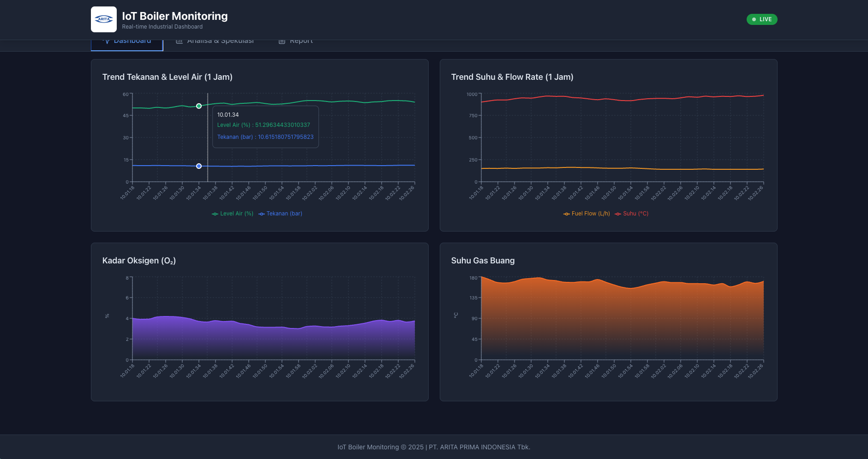Click the document icon beside Report

[282, 42]
